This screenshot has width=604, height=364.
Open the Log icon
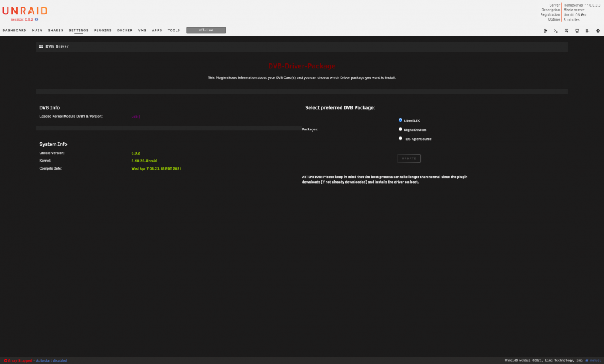(587, 30)
